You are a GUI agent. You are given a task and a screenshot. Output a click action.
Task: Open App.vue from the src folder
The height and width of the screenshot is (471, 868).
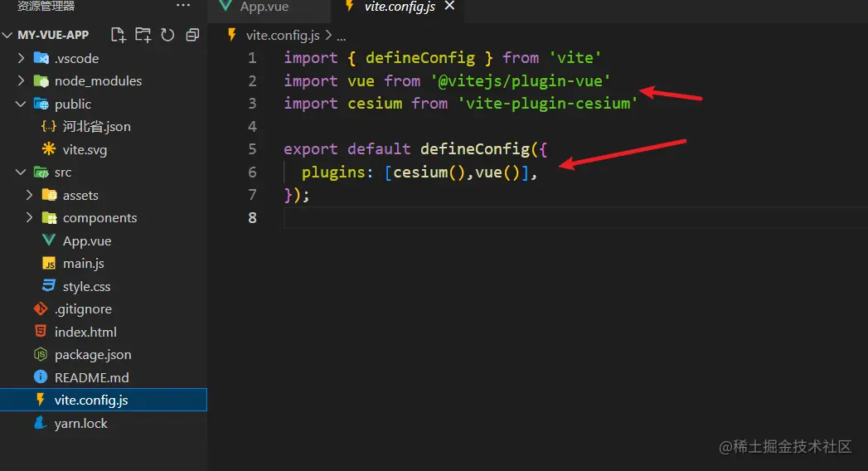(x=87, y=240)
